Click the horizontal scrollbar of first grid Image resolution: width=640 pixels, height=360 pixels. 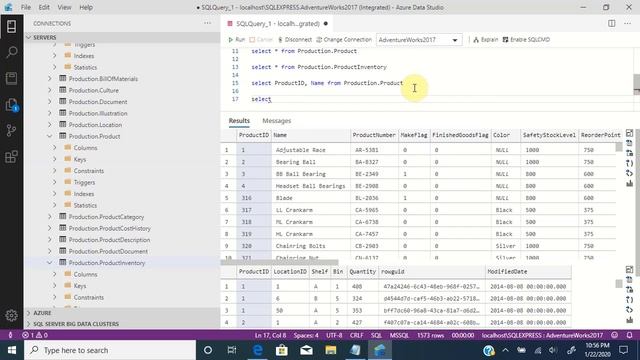280,262
